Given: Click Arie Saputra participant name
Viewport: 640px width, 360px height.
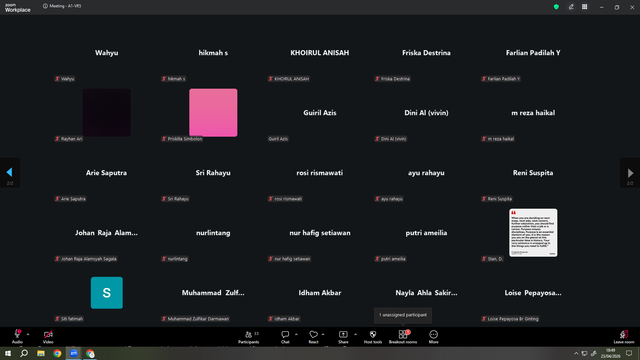Looking at the screenshot, I should [x=107, y=173].
